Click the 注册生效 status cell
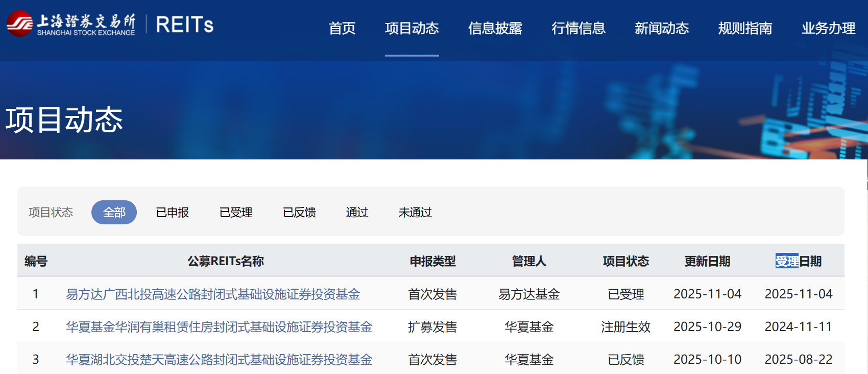Screen dimensions: 868x374 click(x=625, y=326)
